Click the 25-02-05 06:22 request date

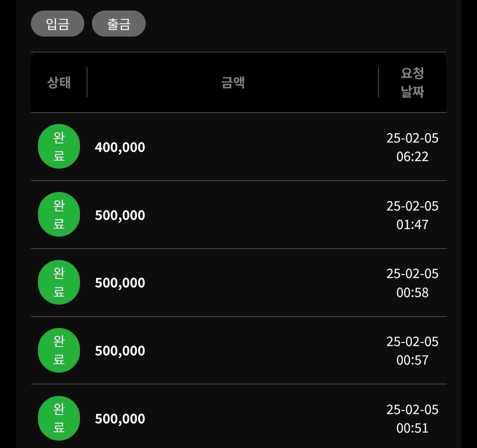point(412,147)
